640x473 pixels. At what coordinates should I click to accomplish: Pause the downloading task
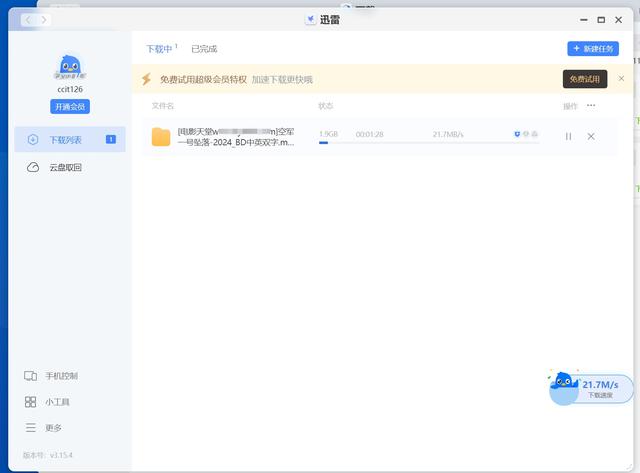[x=568, y=136]
